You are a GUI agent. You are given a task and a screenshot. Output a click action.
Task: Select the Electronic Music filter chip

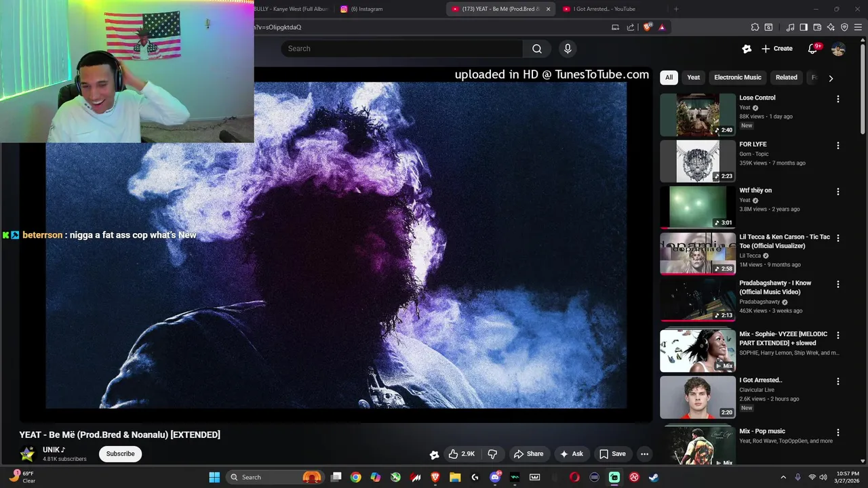tap(738, 77)
